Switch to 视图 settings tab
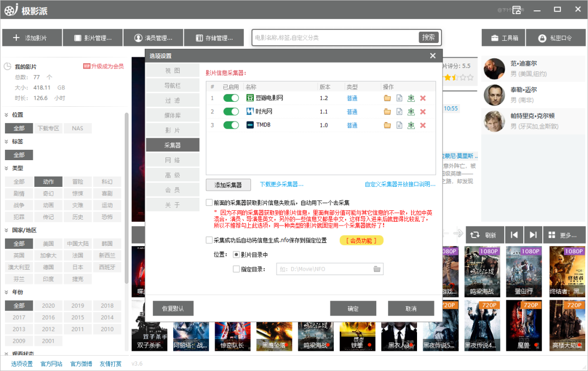The image size is (588, 371). (173, 70)
